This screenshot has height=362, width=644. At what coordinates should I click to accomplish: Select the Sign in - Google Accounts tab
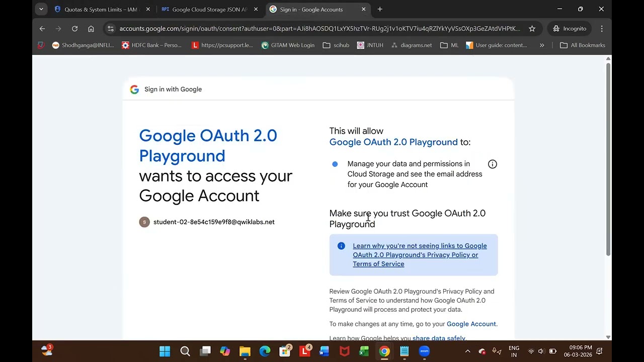317,9
